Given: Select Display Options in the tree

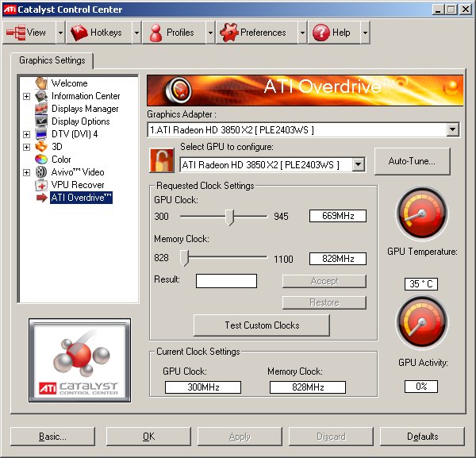Looking at the screenshot, I should pos(81,121).
